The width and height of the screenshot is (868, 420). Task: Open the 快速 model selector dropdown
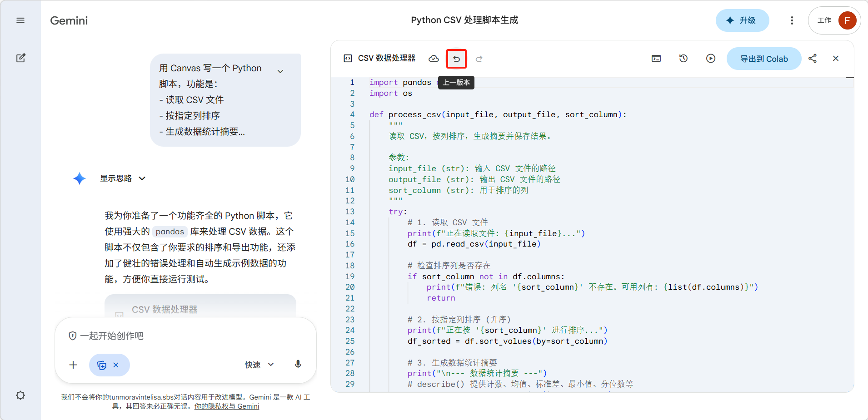(259, 365)
